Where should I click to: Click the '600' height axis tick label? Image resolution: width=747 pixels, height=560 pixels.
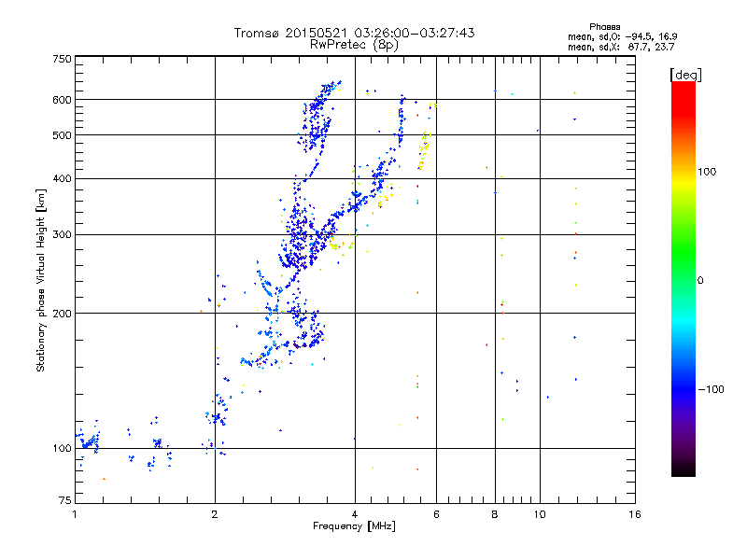(x=62, y=100)
